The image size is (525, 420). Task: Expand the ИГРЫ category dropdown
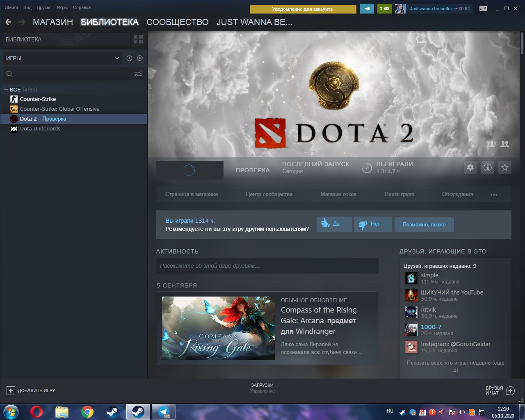(62, 58)
